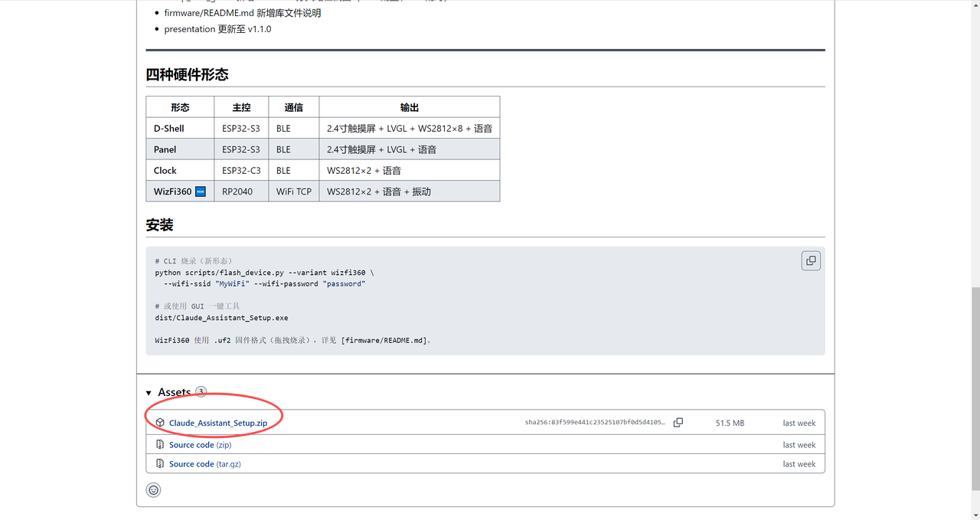This screenshot has height=520, width=980.
Task: Click the RP2040 cell
Action: [241, 191]
